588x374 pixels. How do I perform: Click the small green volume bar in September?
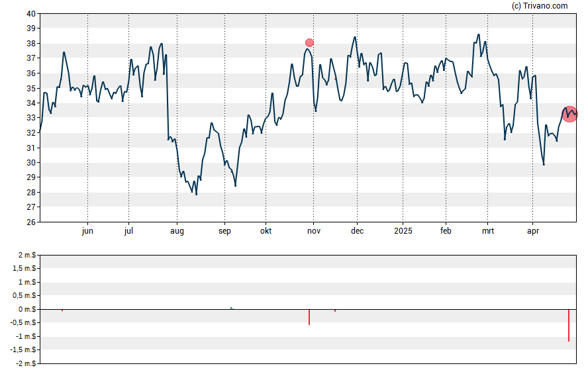pyautogui.click(x=231, y=308)
